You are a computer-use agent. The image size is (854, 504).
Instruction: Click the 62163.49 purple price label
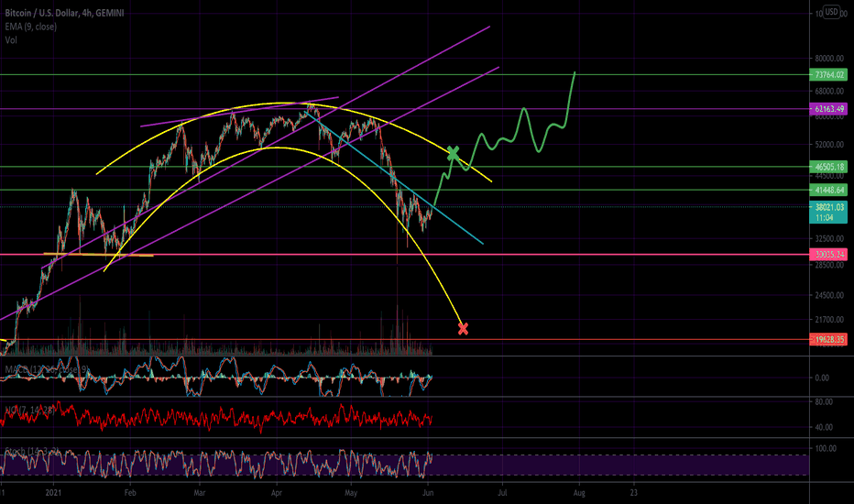[829, 109]
